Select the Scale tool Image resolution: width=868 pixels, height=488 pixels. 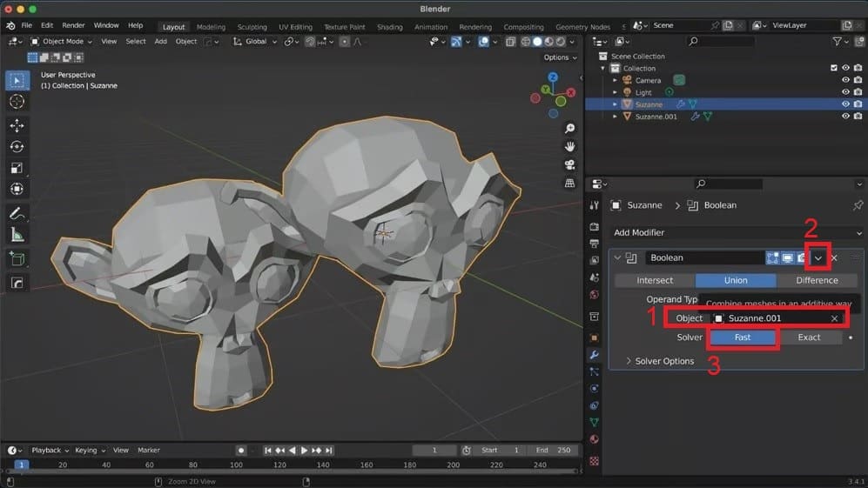point(17,168)
